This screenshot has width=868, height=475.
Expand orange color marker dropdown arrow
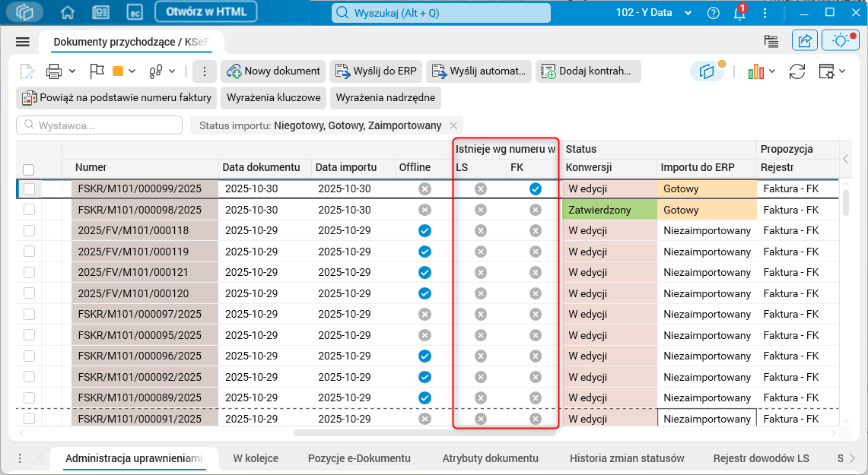pos(132,71)
